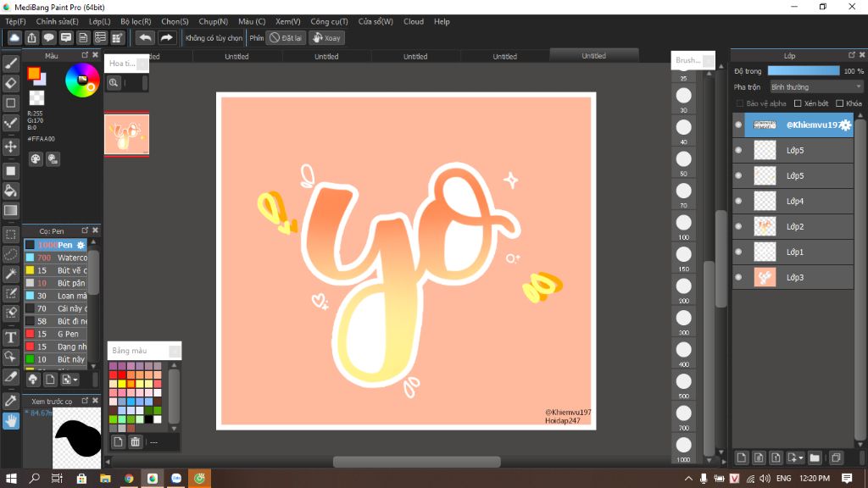The height and width of the screenshot is (488, 868).
Task: Click the Xoay rotate button
Action: point(326,37)
